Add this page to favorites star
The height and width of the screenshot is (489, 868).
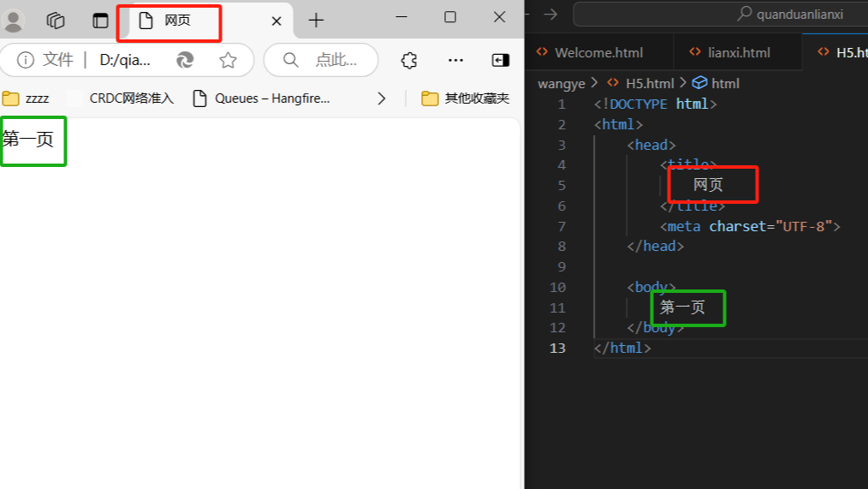point(228,60)
